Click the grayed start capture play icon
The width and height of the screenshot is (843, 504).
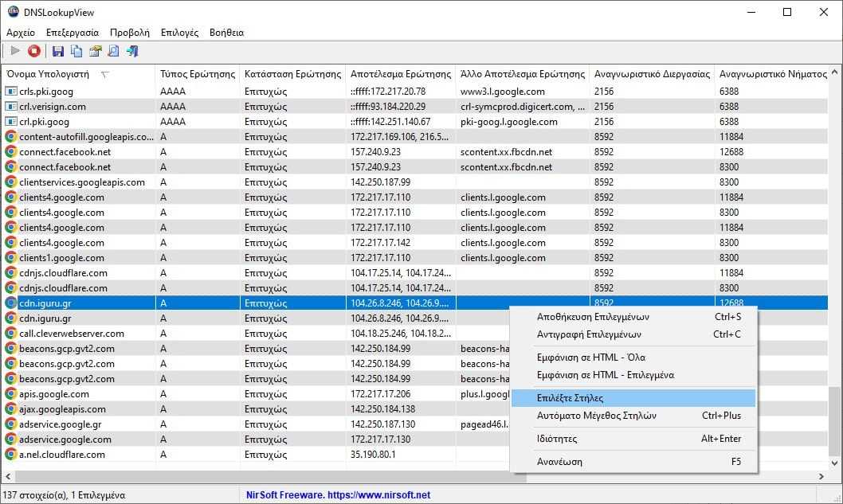(15, 51)
